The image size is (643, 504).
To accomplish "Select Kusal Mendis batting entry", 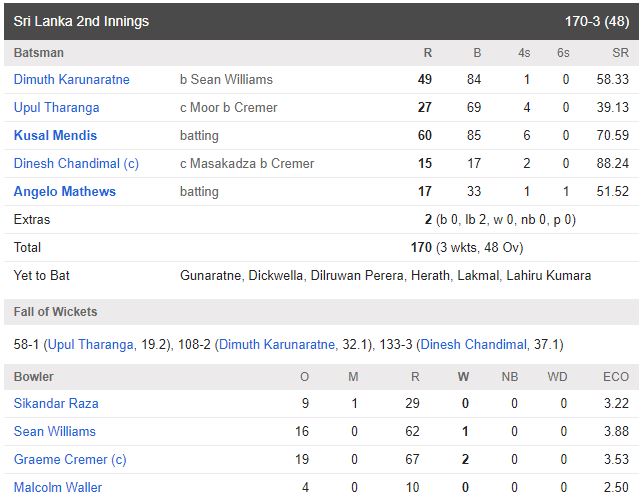I will tap(55, 135).
